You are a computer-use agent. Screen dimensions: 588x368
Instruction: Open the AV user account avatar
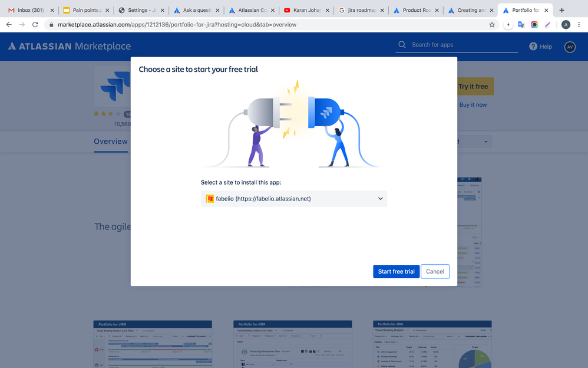[570, 47]
